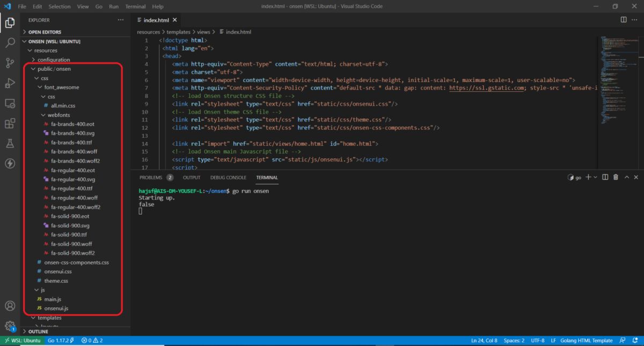Viewport: 644px width, 346px height.
Task: Open the Selection menu
Action: pyautogui.click(x=59, y=6)
